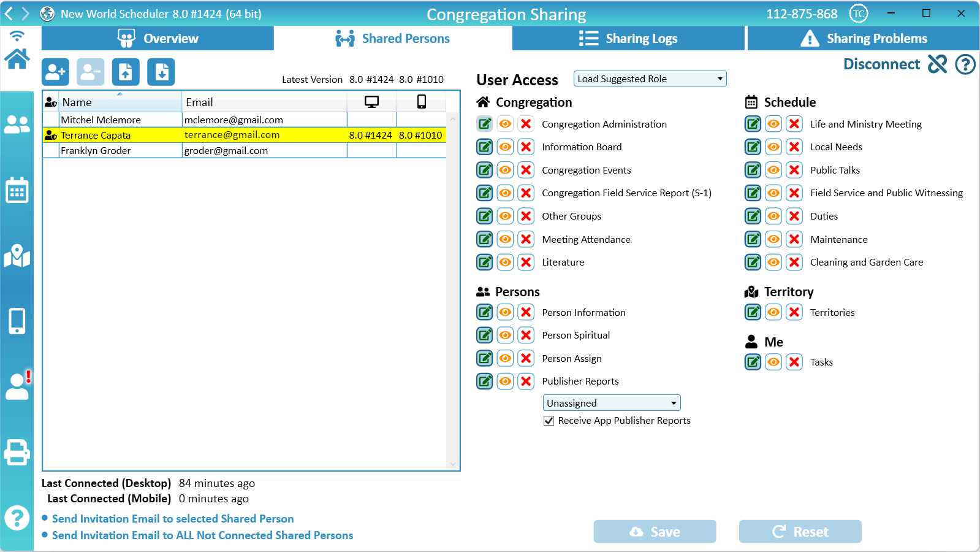Set view-only access for Publisher Reports

[505, 381]
